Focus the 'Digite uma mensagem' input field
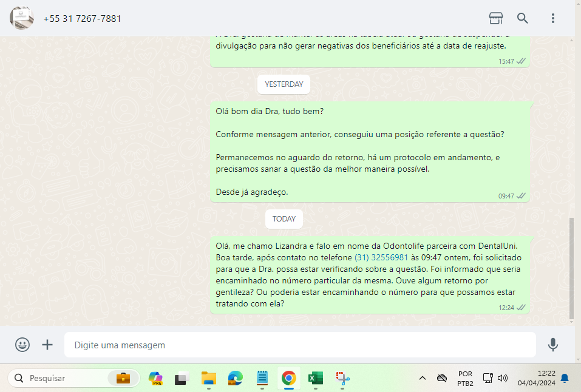The height and width of the screenshot is (392, 581). point(300,345)
